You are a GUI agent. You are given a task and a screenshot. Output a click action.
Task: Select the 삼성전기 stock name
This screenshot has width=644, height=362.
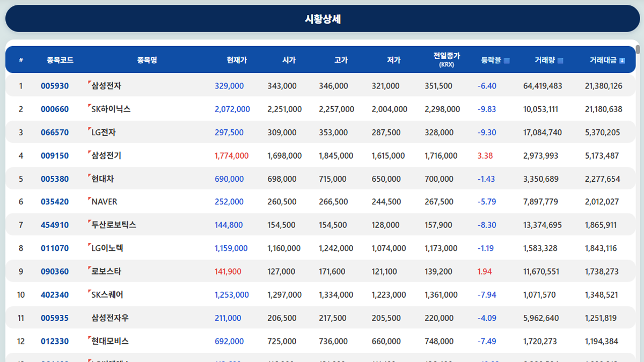pyautogui.click(x=106, y=156)
